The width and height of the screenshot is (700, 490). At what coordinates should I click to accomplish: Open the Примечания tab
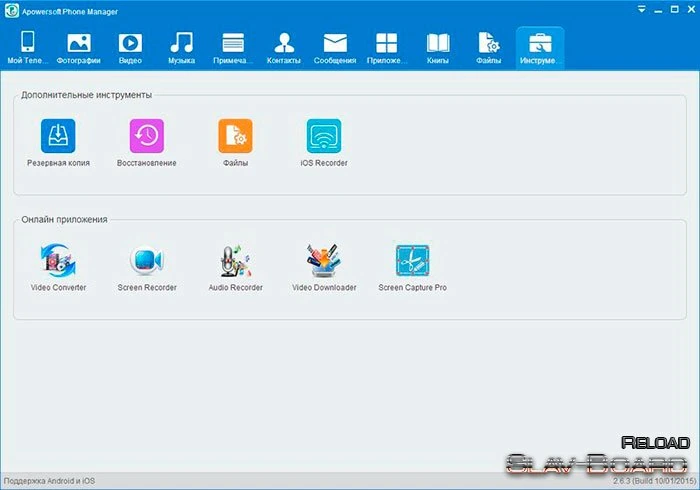[x=233, y=48]
